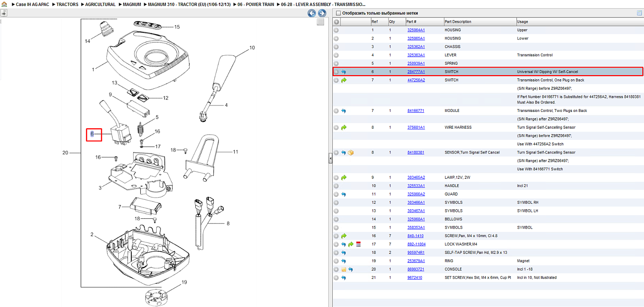644x307 pixels.
Task: Open part number link 84166771
Action: [x=416, y=111]
